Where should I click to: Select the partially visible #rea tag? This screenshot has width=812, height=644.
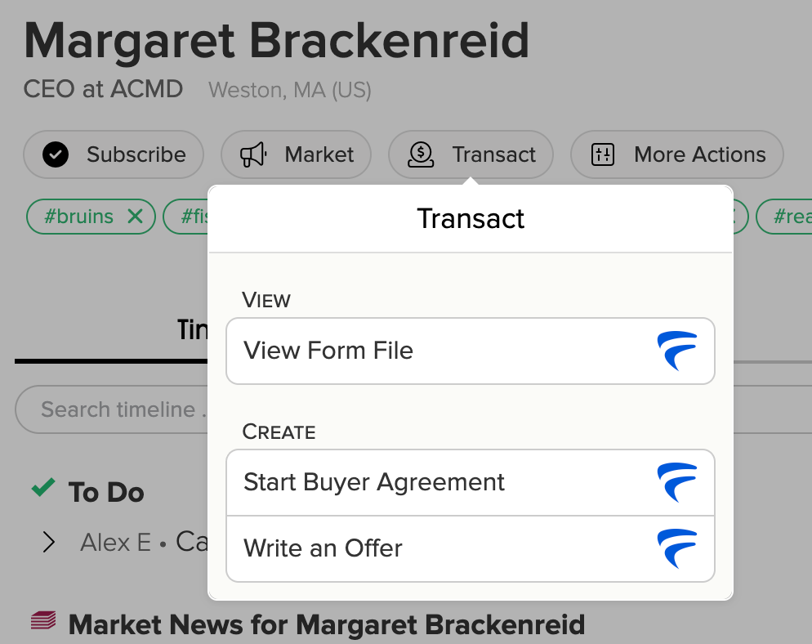pyautogui.click(x=798, y=216)
